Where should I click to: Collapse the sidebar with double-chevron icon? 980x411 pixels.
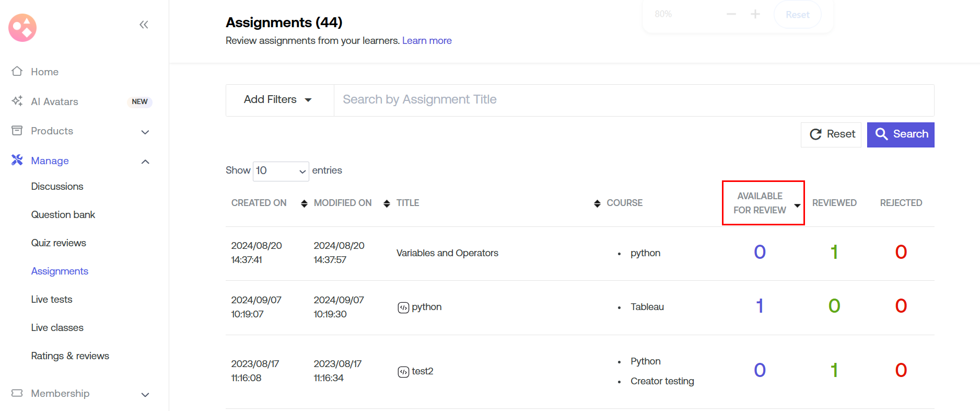coord(144,25)
